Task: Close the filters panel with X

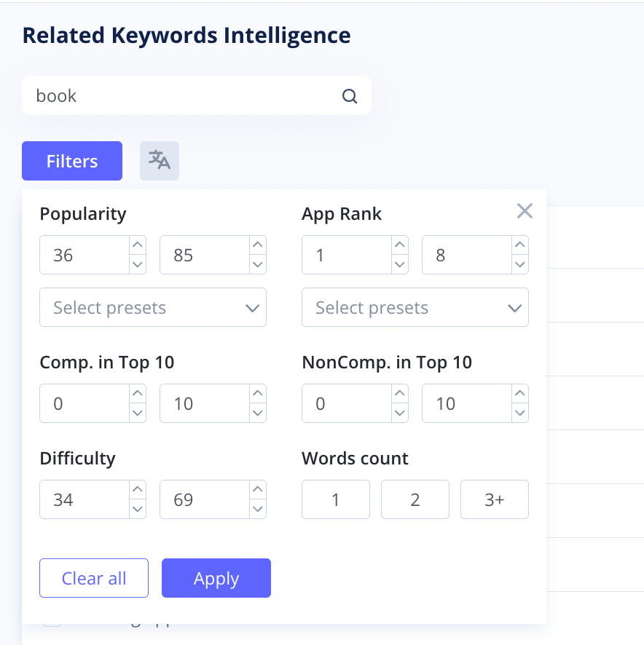Action: pos(525,211)
